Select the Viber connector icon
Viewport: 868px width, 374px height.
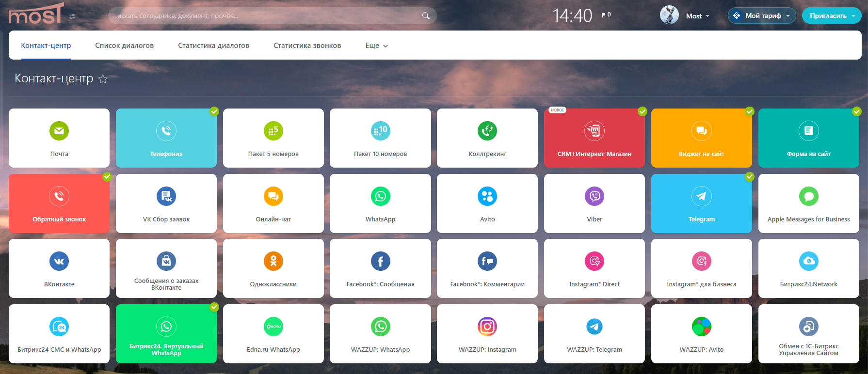coord(595,196)
